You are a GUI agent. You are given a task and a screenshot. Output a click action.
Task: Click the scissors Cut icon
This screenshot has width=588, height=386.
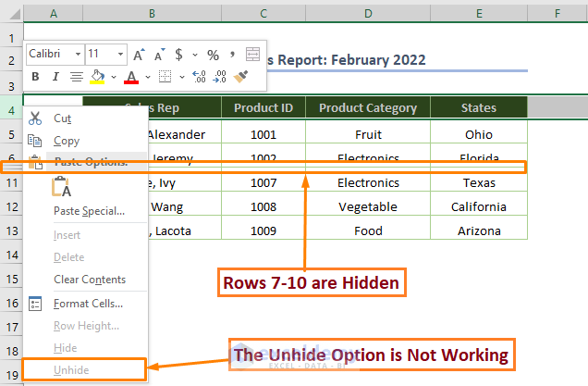[35, 118]
